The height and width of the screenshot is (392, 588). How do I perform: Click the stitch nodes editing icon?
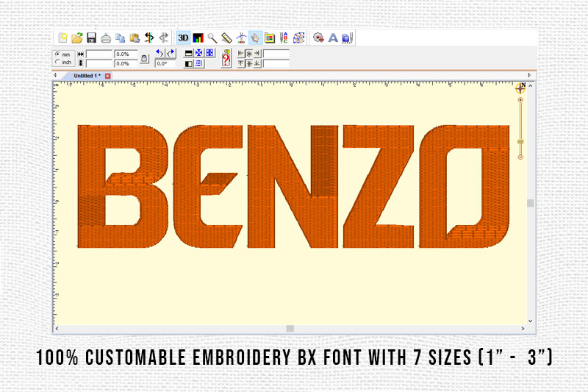[x=299, y=38]
